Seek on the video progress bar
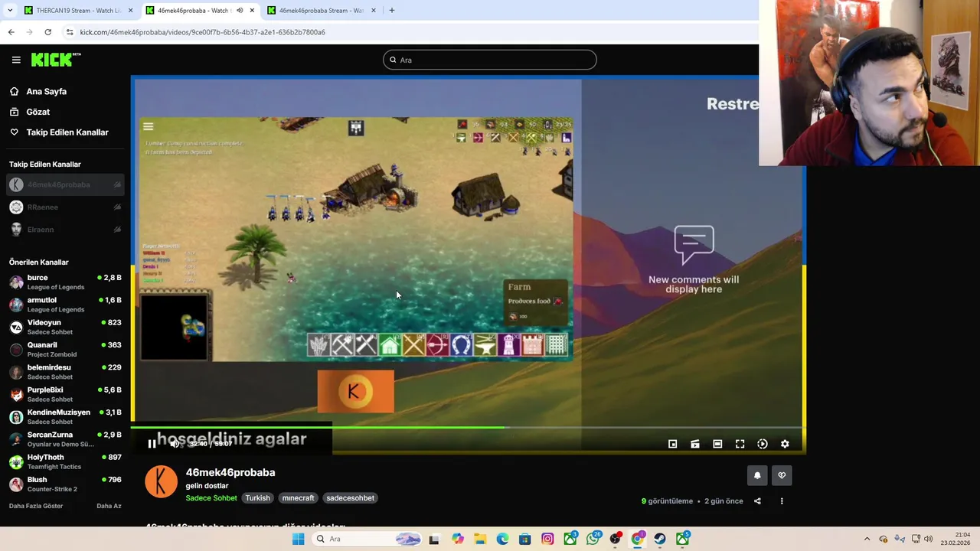 pos(468,428)
